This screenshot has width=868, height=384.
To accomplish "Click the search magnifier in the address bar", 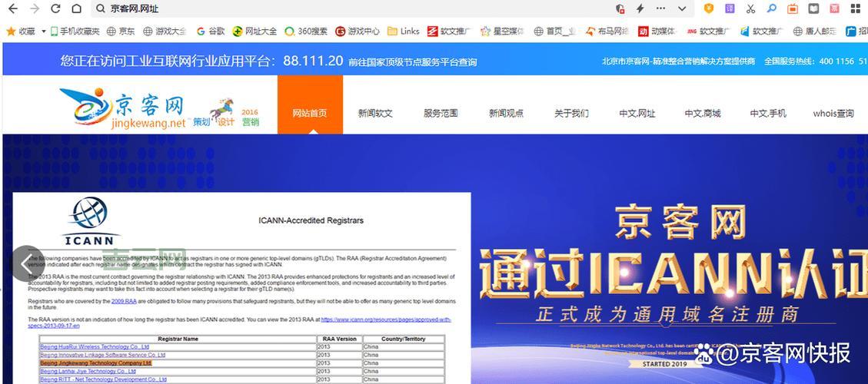I will pos(100,9).
